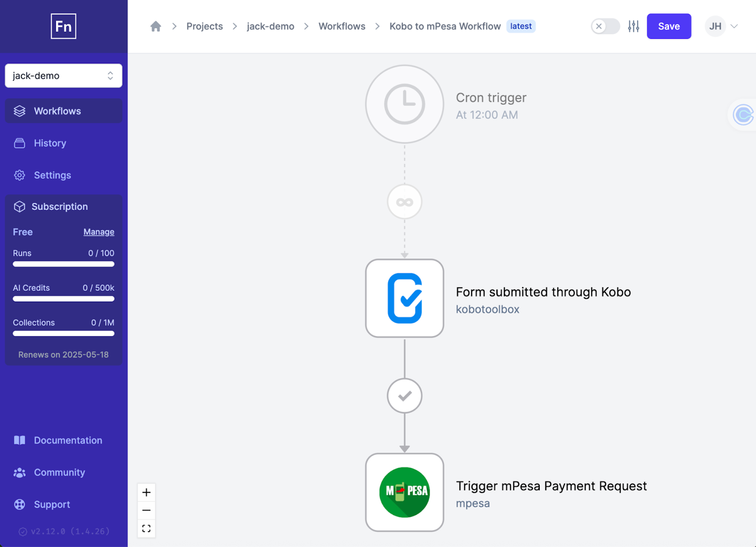Click the Runs usage progress bar
Viewport: 756px width, 547px height.
tap(63, 264)
